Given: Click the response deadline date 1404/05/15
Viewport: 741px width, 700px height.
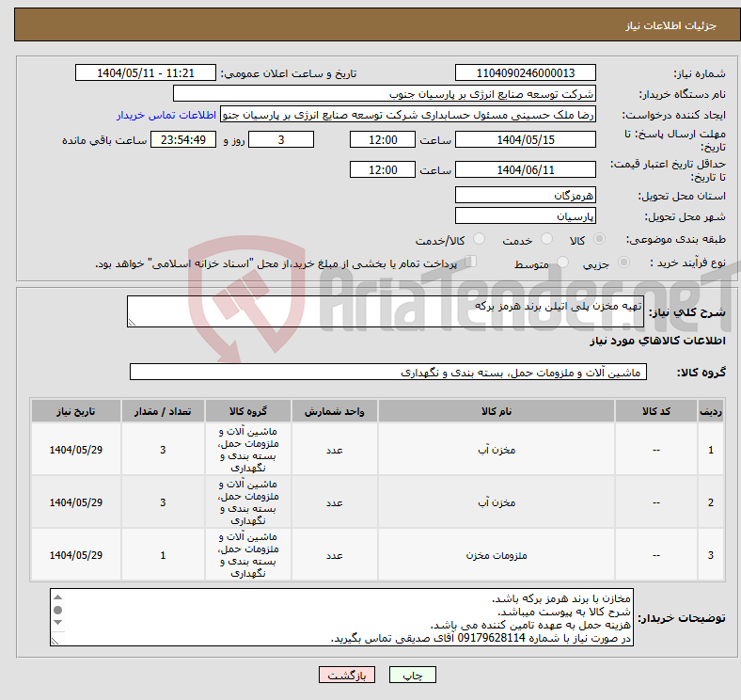Looking at the screenshot, I should point(525,139).
